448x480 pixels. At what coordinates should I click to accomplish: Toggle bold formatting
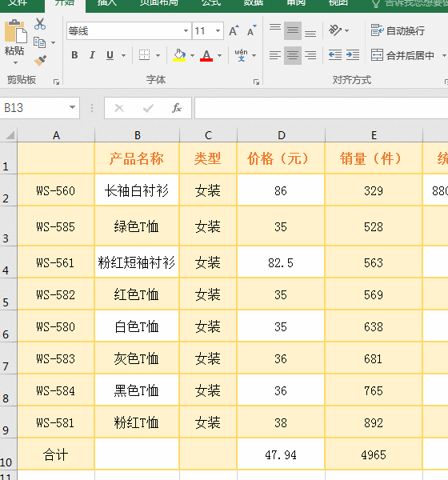tap(74, 55)
